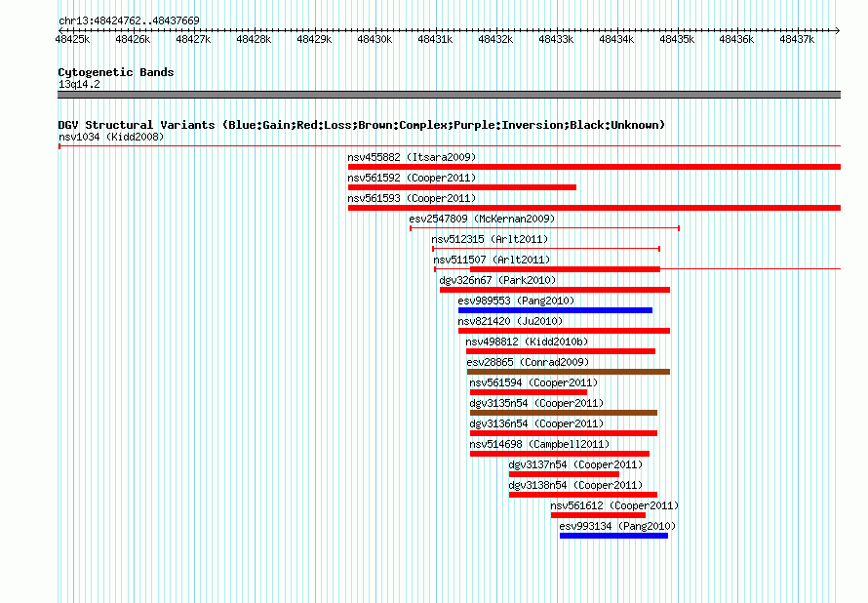Viewport: 868px width, 603px height.
Task: Click the nsv821420 (Ju2010) red bar
Action: click(x=564, y=331)
